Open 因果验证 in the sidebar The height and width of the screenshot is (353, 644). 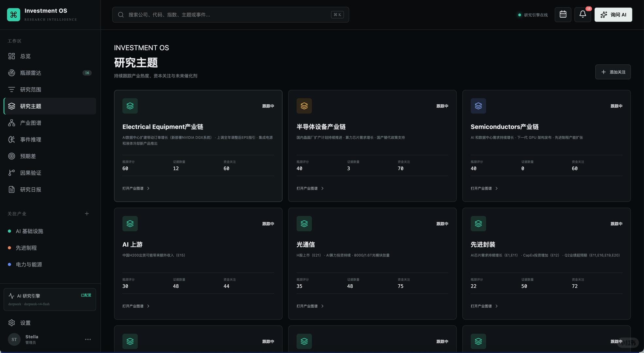point(50,173)
